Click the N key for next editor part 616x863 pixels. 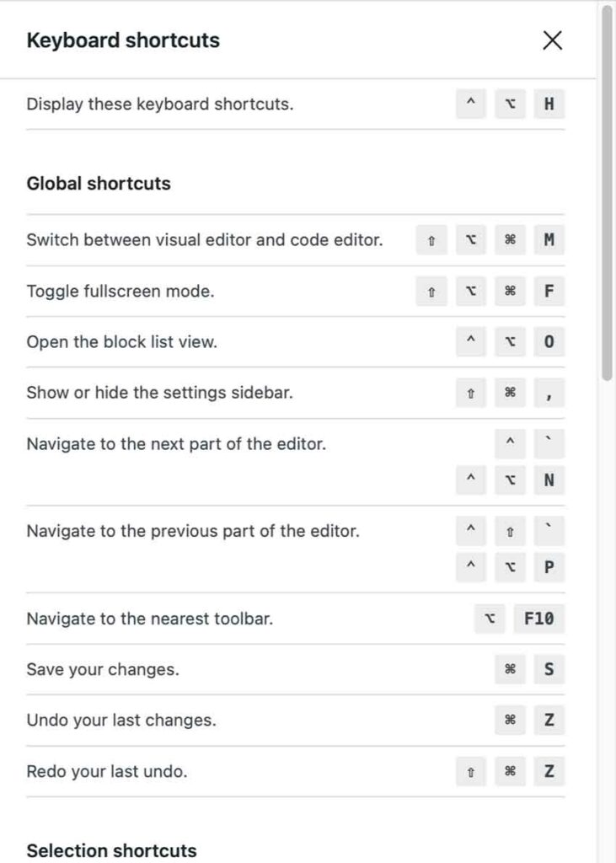coord(549,480)
